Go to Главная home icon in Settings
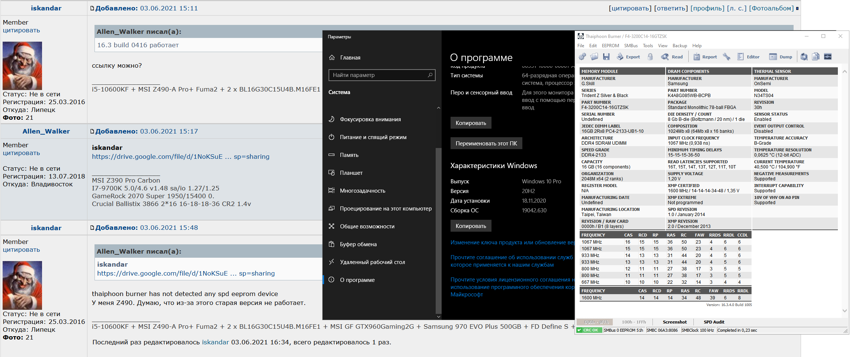Screen dimensions: 868x357 (332, 58)
